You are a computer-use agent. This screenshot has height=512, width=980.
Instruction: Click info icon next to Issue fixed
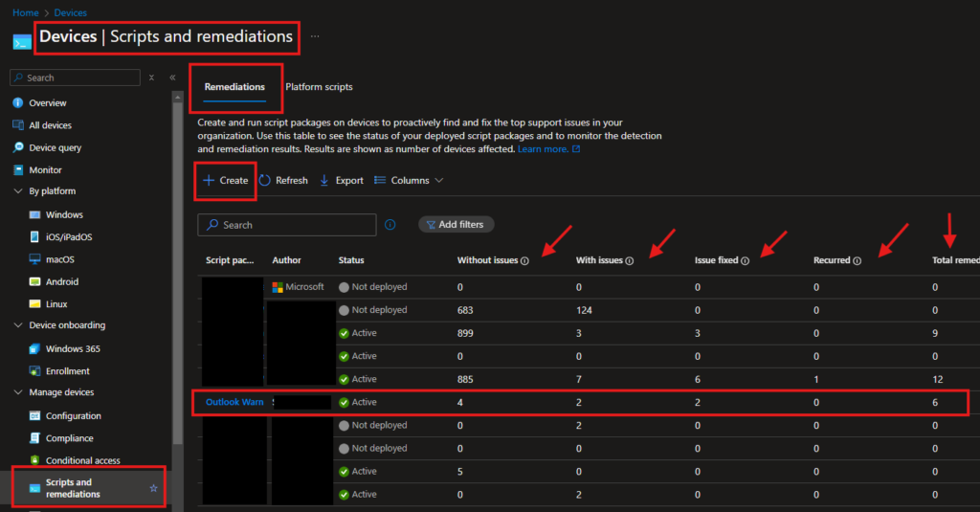coord(746,260)
